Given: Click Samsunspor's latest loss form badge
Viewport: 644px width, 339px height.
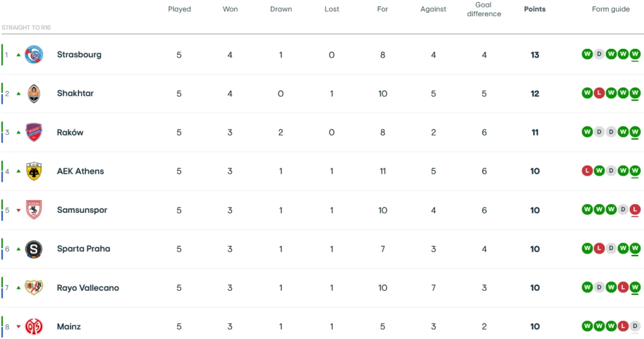Looking at the screenshot, I should [635, 210].
